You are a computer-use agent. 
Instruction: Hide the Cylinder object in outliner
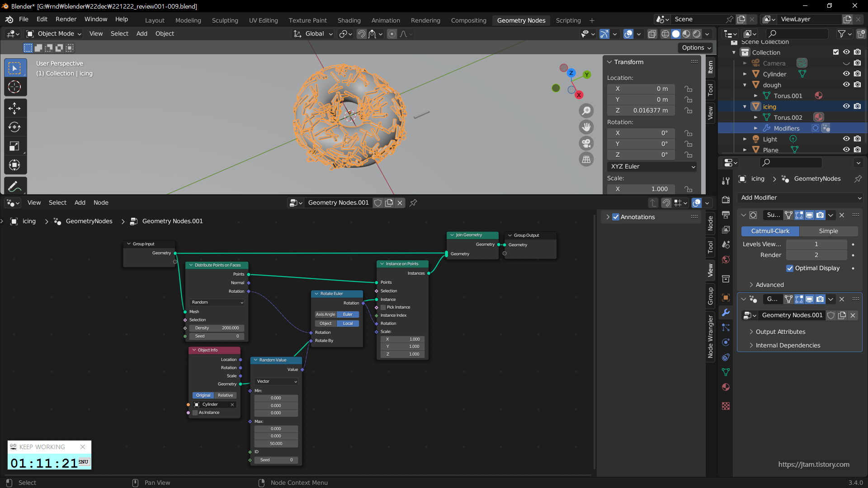846,74
